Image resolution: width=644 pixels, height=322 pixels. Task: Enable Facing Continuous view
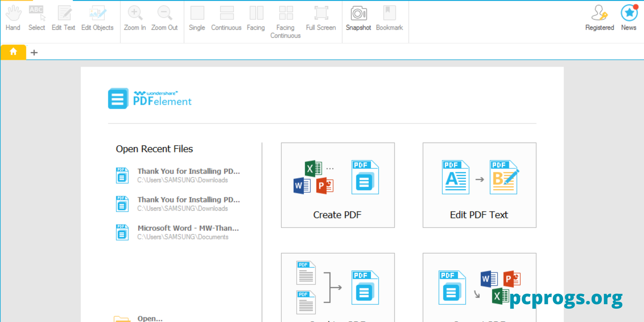click(x=285, y=22)
